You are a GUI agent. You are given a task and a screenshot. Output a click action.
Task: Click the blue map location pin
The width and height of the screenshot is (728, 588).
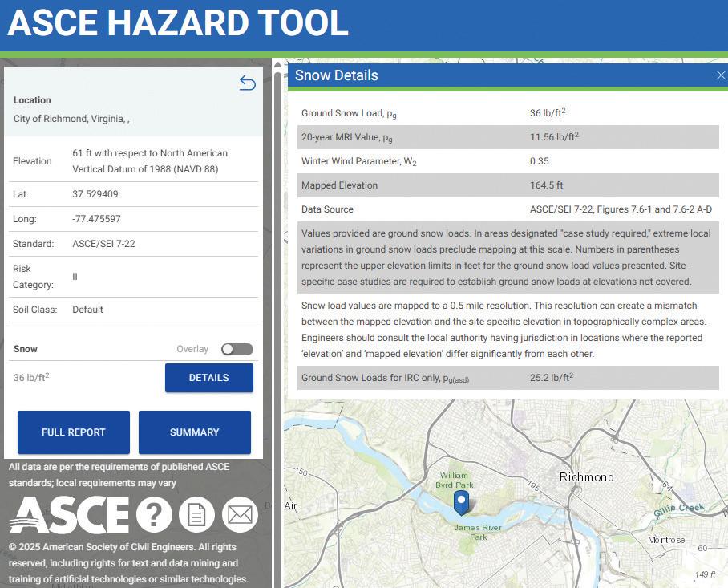pyautogui.click(x=461, y=503)
